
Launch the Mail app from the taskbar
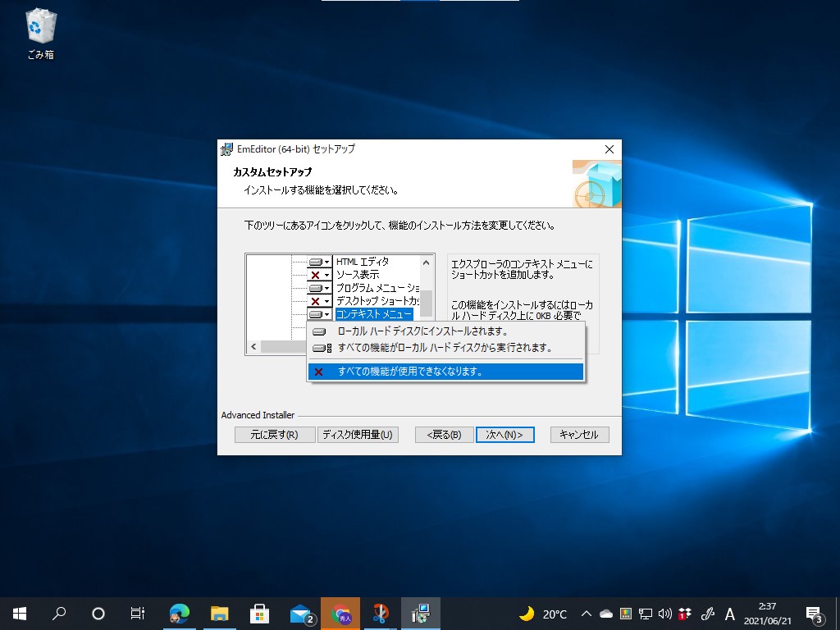click(x=300, y=613)
